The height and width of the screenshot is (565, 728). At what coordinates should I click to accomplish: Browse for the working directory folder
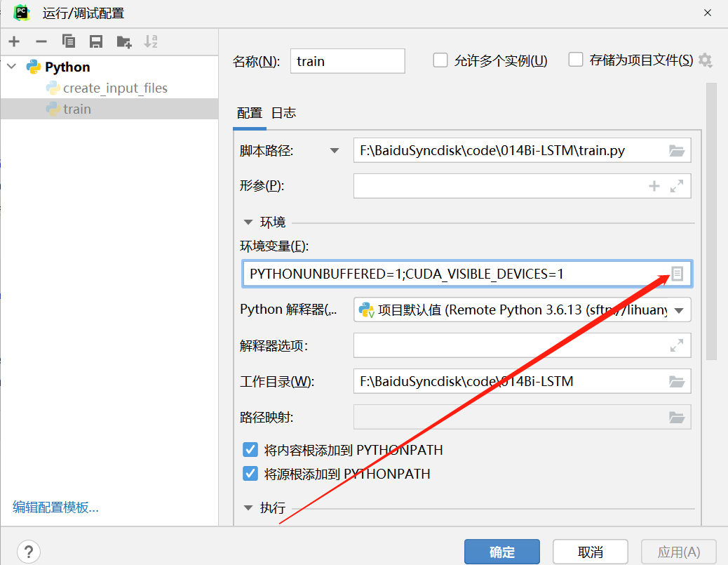(677, 382)
